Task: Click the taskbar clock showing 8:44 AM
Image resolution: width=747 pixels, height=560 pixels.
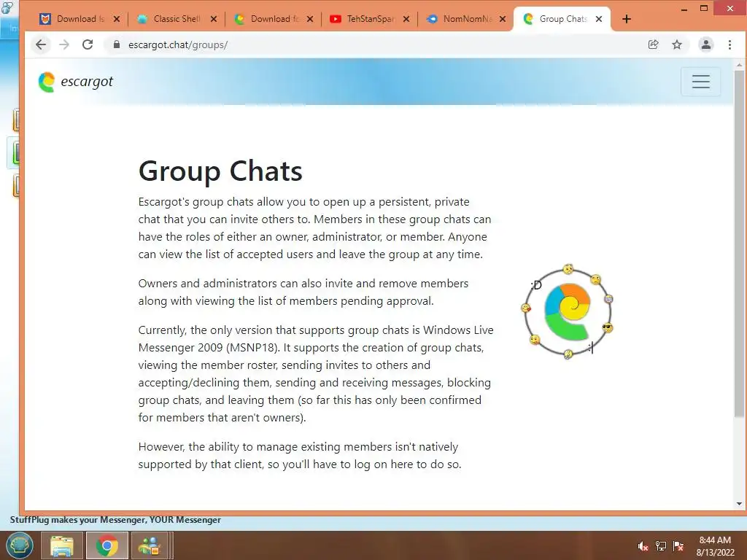Action: (x=715, y=546)
